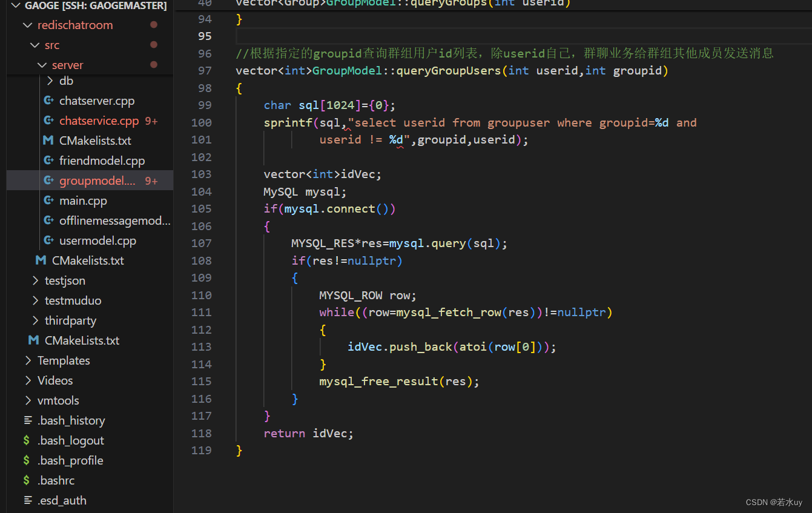Click the C++ icon beside chatserver.cpp
This screenshot has width=812, height=513.
(x=48, y=101)
